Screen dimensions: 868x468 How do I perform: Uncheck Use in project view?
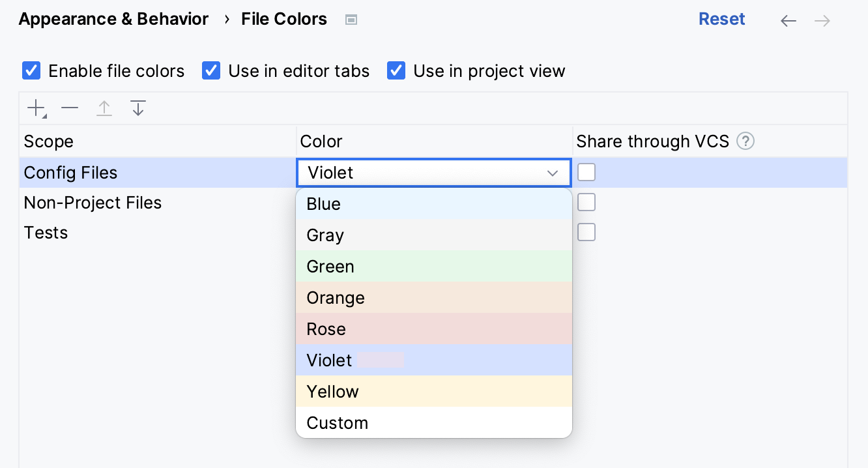(x=396, y=70)
